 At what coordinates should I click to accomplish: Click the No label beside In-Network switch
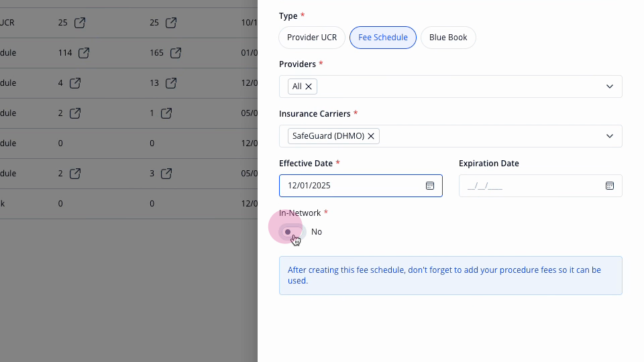(x=317, y=232)
